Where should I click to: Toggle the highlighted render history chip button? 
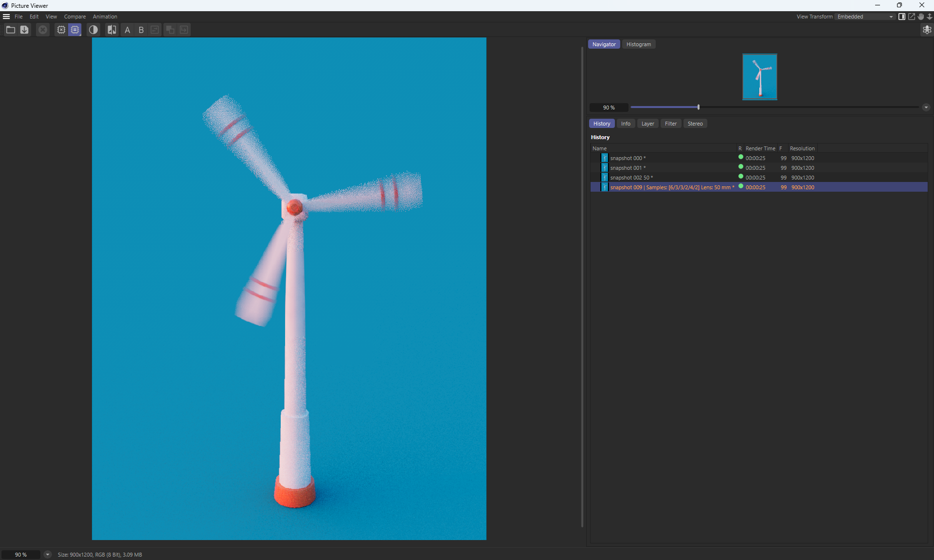[75, 30]
